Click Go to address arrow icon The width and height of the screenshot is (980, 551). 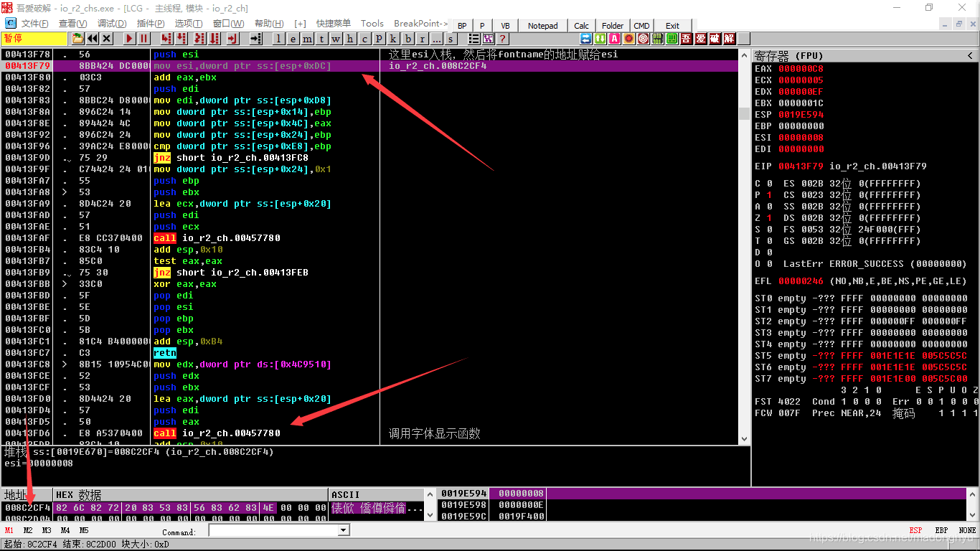255,39
